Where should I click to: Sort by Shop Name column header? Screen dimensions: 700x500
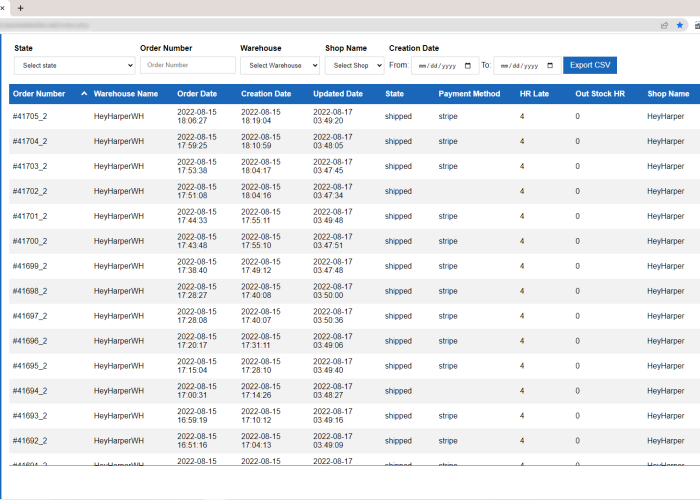668,94
